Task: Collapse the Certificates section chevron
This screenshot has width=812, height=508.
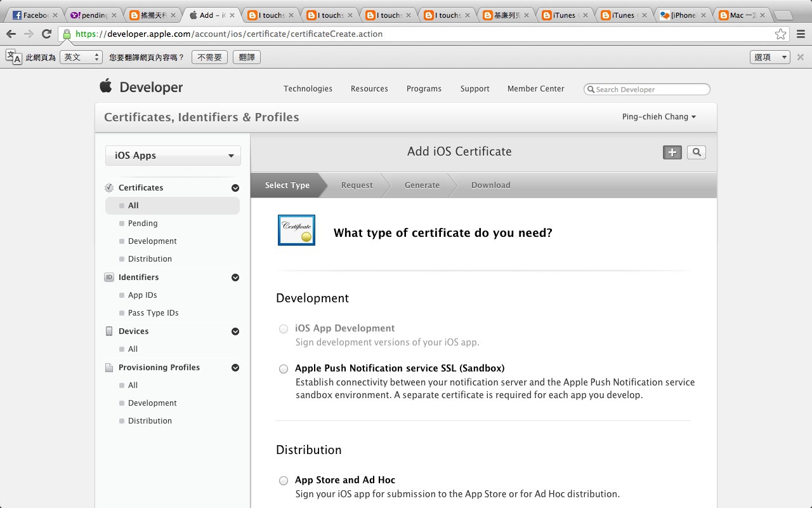Action: (235, 188)
